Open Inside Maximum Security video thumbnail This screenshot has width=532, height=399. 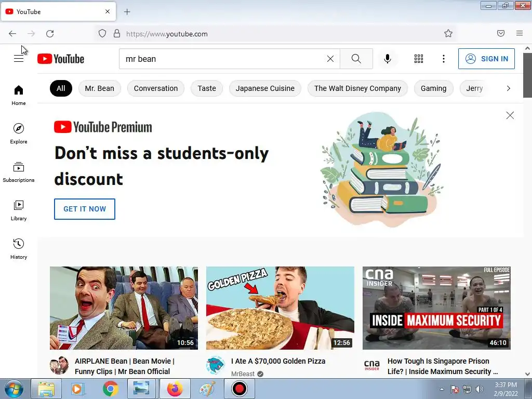pyautogui.click(x=436, y=308)
